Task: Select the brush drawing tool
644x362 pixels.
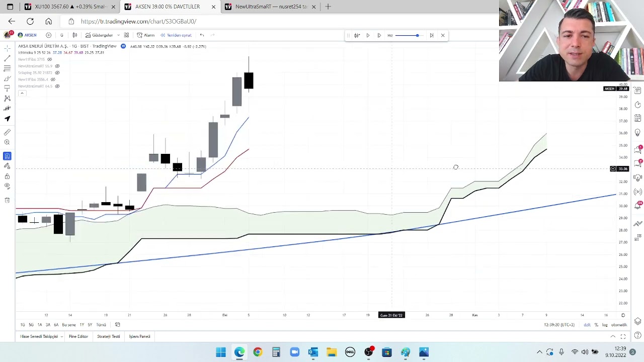Action: [7, 78]
